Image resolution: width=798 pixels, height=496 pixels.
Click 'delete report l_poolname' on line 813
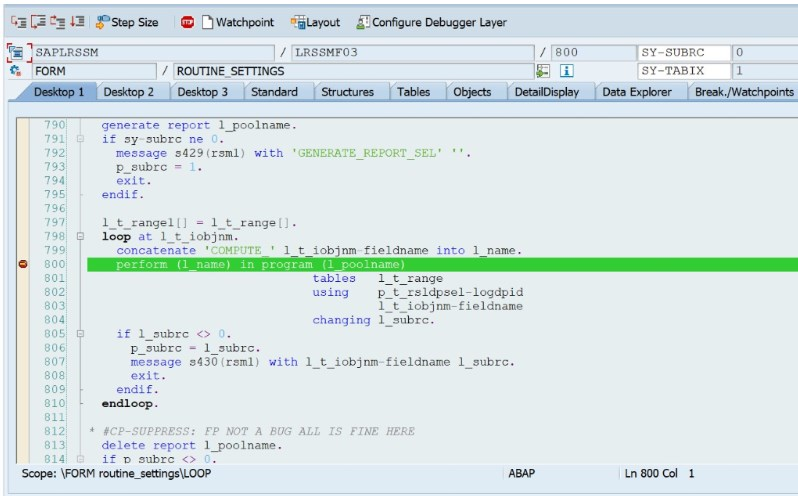pyautogui.click(x=191, y=445)
